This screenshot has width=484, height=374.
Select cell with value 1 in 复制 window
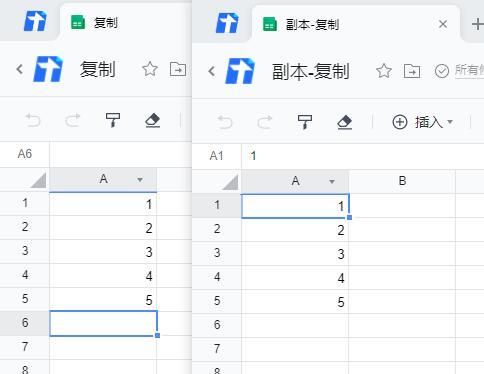103,204
